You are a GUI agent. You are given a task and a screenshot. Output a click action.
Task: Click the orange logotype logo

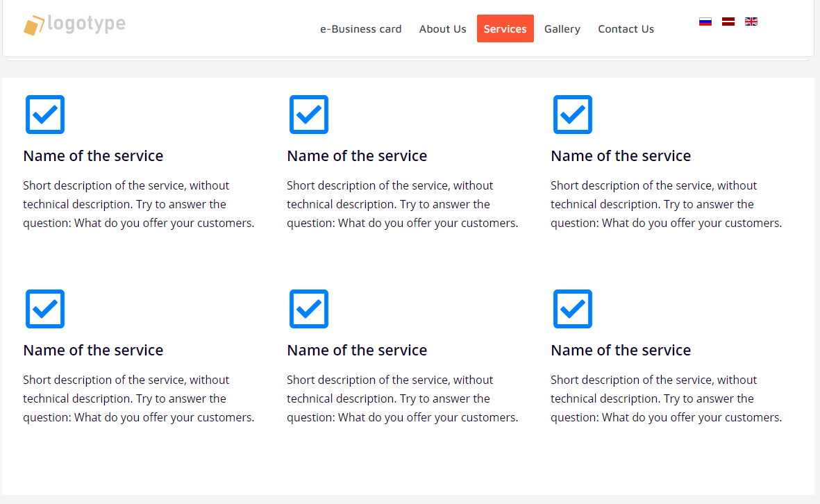(74, 24)
